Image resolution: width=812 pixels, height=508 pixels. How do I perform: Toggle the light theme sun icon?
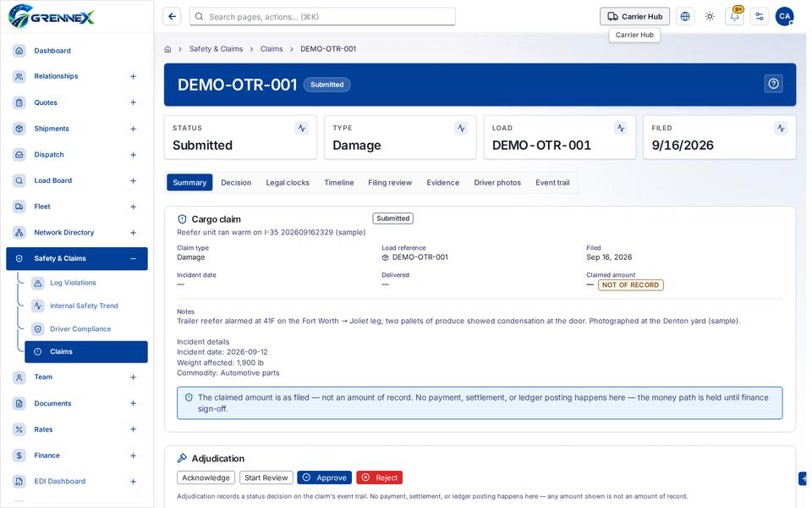(710, 17)
